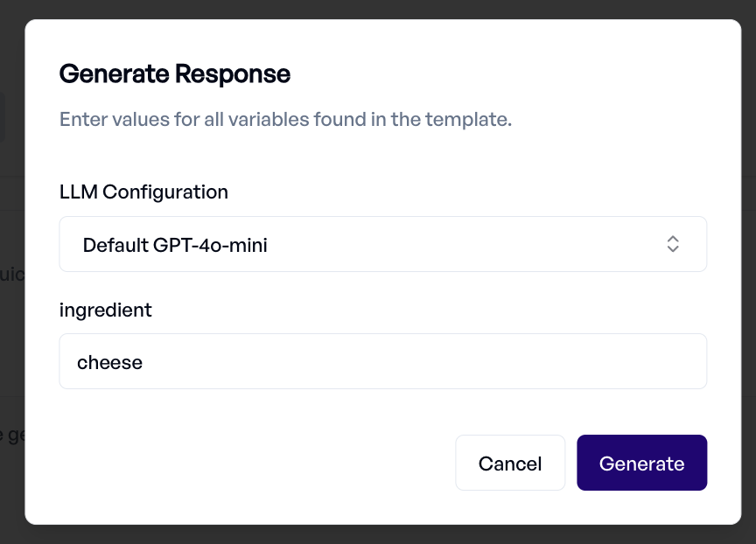Cancel the Generate Response dialog

[x=510, y=463]
